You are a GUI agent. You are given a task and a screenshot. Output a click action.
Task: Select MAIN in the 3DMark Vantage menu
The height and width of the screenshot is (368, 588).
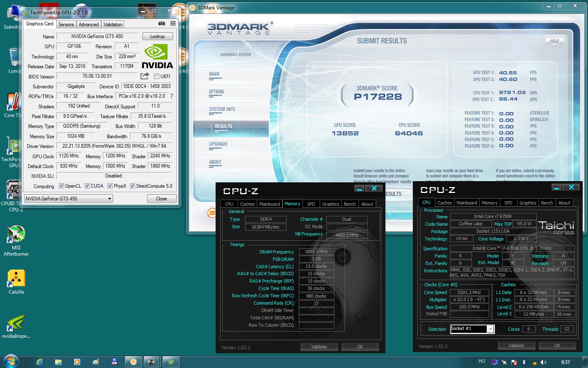[x=214, y=74]
